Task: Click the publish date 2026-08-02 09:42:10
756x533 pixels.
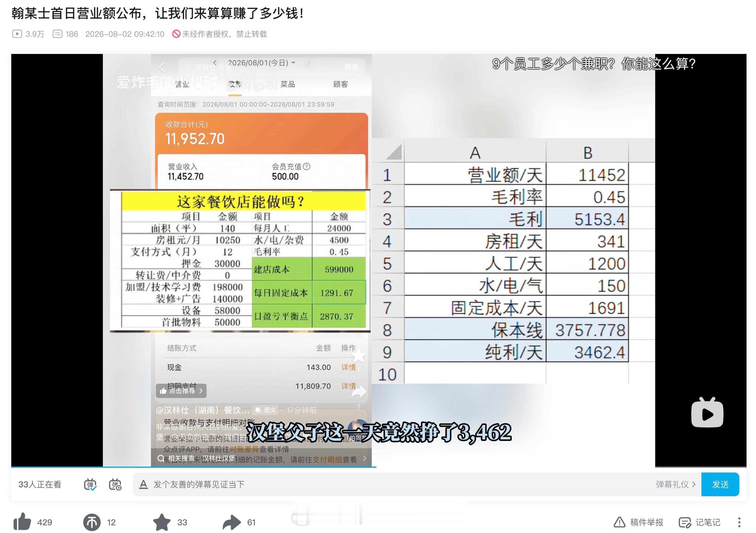Action: 125,34
